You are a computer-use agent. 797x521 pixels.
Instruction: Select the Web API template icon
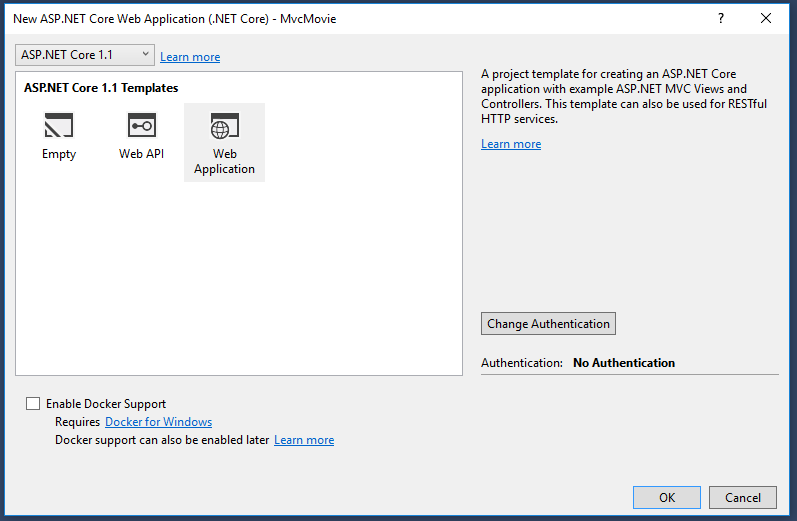141,126
